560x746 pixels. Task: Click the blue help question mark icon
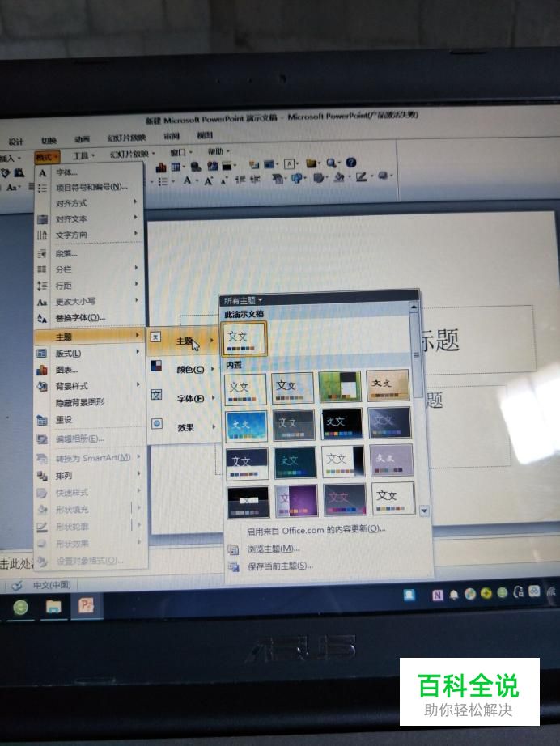click(351, 163)
